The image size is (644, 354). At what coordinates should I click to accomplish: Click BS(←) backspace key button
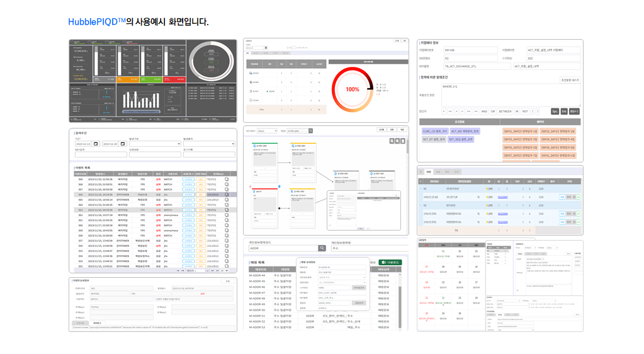click(x=574, y=111)
